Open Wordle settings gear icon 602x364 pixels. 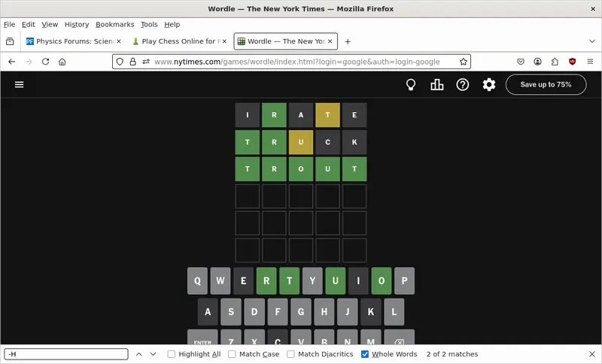(x=489, y=85)
